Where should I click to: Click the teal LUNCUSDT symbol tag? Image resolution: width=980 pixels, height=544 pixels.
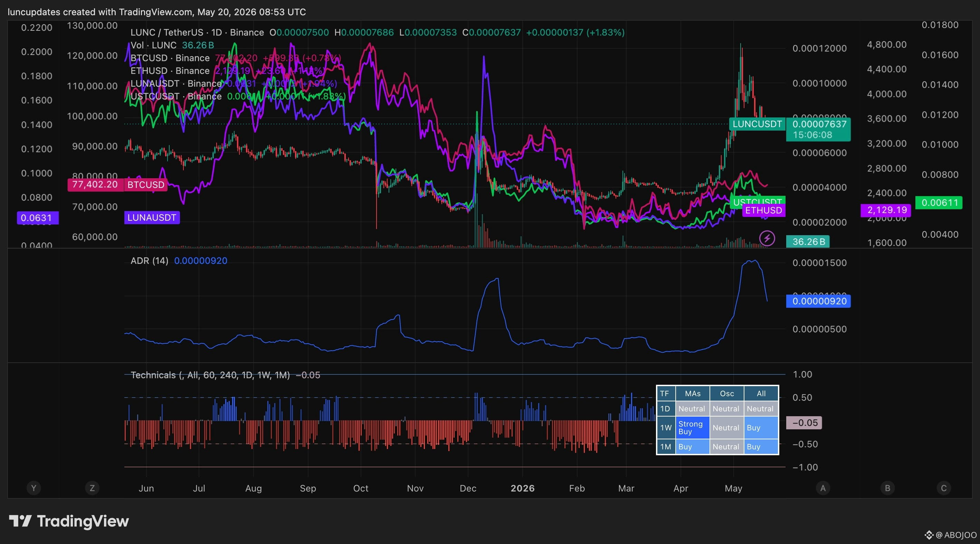coord(757,124)
